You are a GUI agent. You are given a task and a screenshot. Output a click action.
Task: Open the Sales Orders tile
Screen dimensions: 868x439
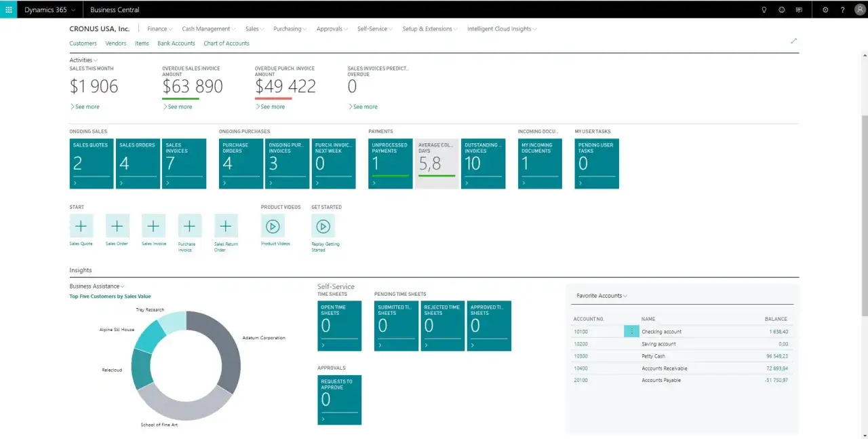coord(138,164)
